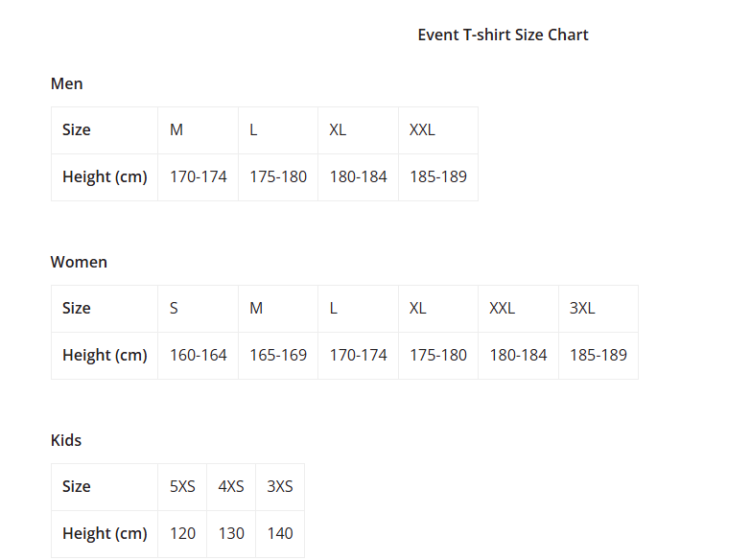This screenshot has height=560, width=751.
Task: Click the Event T-shirt Size Chart heading
Action: pos(503,35)
